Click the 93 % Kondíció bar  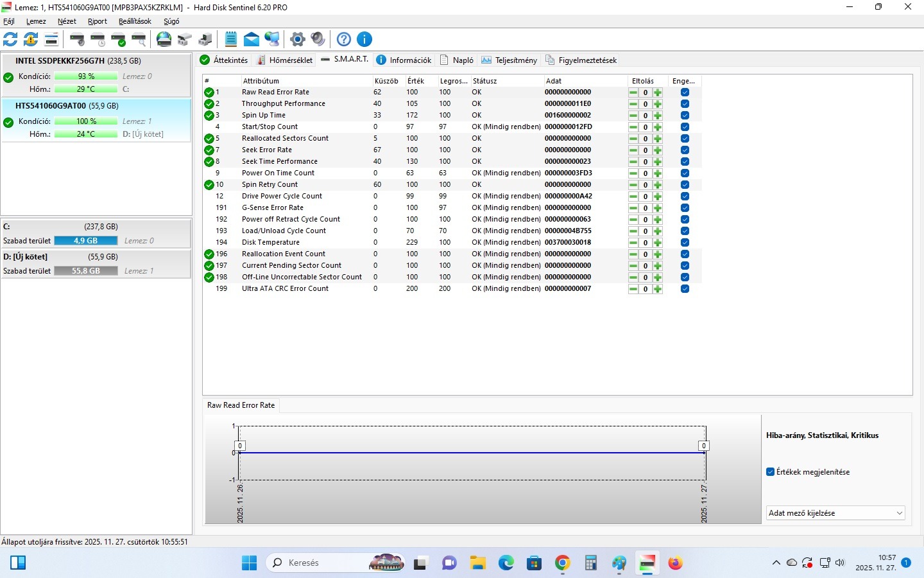tap(86, 76)
